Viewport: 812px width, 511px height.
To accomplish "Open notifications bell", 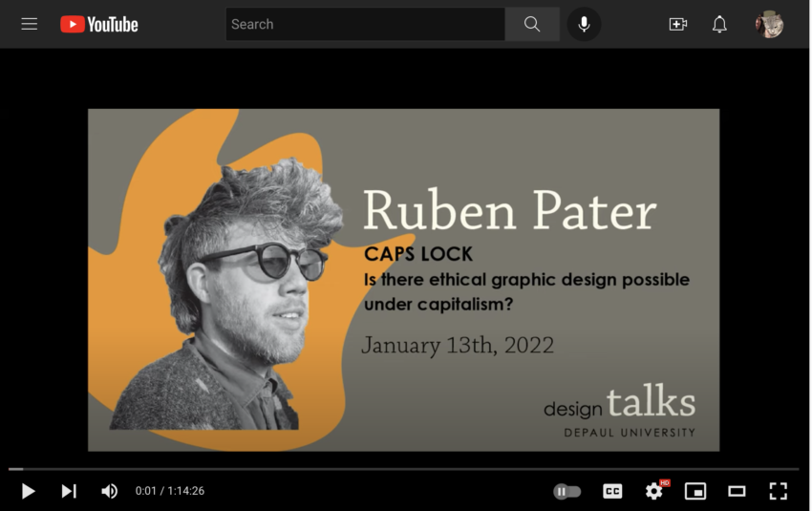I will pyautogui.click(x=719, y=24).
